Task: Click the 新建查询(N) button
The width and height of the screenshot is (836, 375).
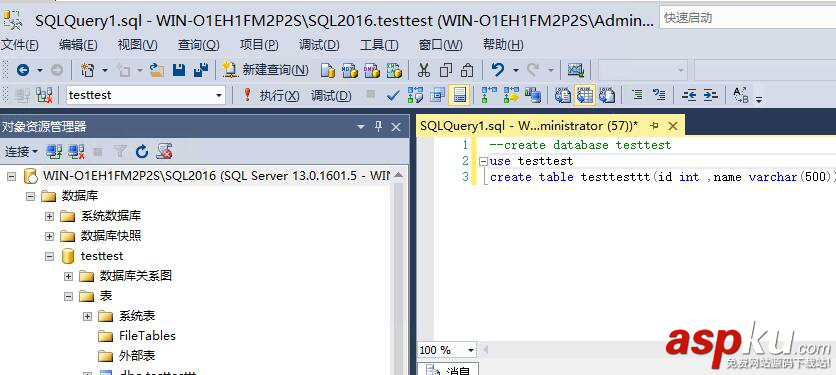Action: pos(266,70)
